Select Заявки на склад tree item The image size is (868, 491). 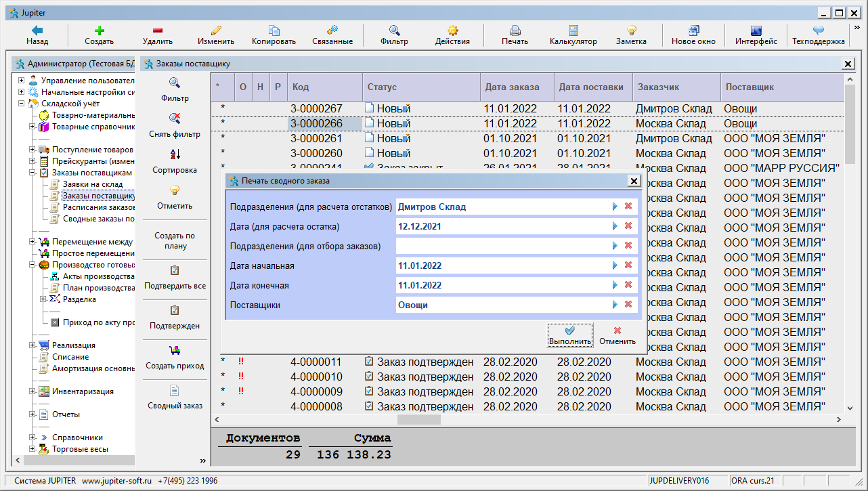[93, 184]
